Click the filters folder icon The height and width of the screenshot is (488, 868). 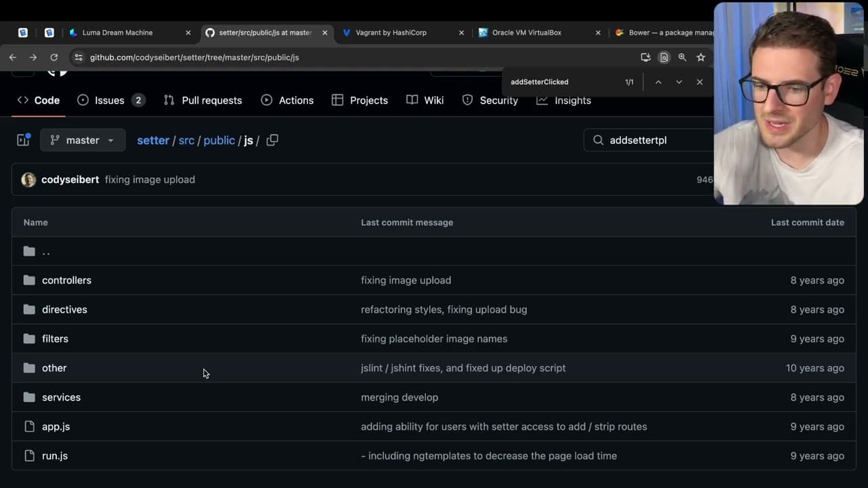(29, 339)
